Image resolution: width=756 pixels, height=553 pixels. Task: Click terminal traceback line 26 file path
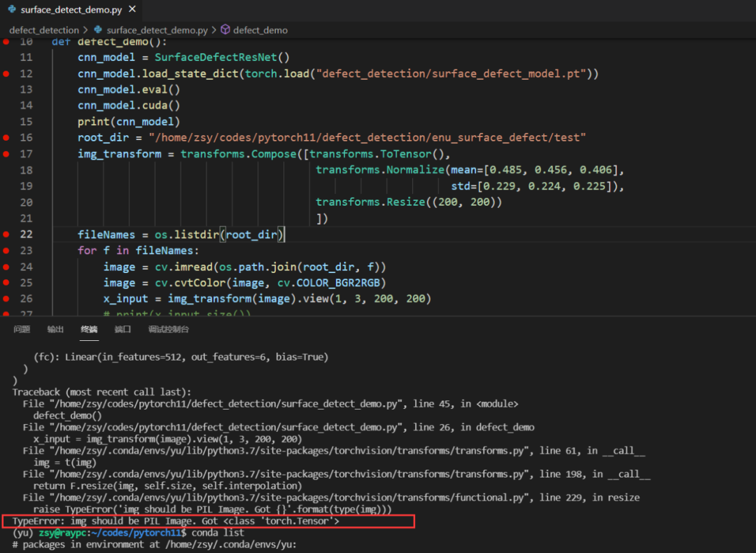click(225, 427)
